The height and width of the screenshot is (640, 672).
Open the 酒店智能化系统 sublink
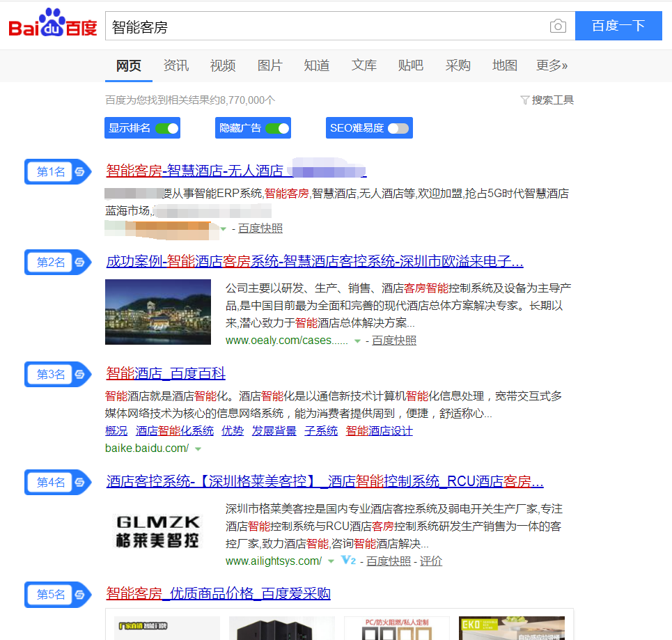click(x=174, y=431)
